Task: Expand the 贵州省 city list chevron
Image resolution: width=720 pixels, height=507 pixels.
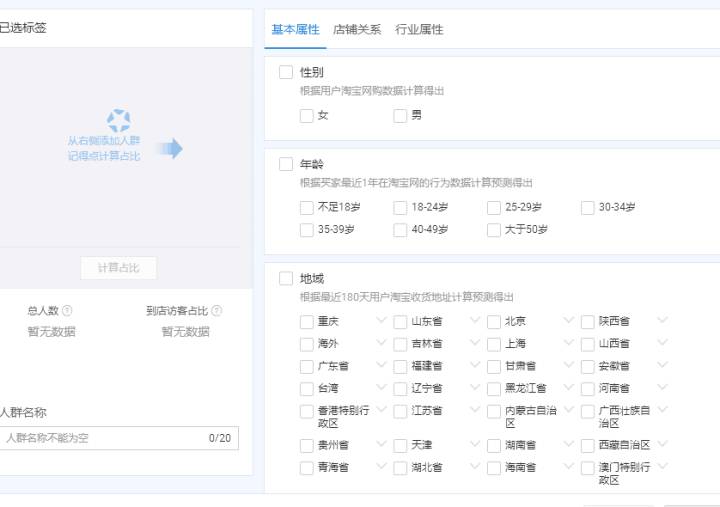Action: (381, 444)
